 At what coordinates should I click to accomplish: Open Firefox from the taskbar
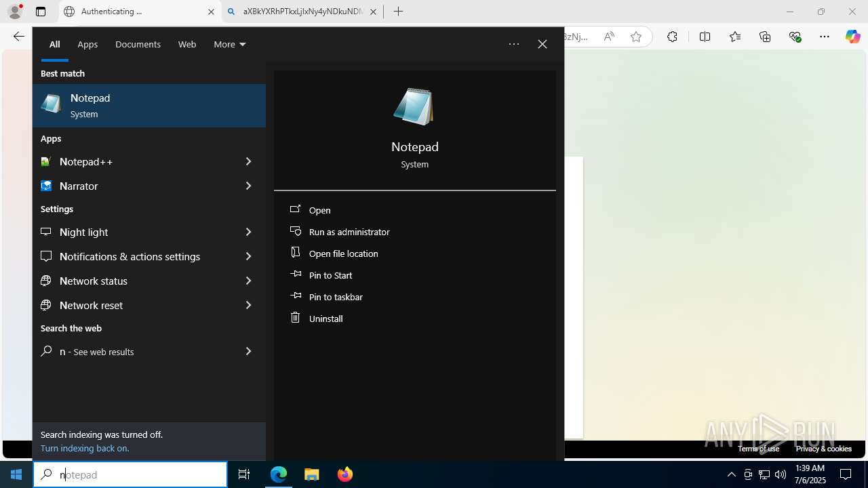point(344,474)
